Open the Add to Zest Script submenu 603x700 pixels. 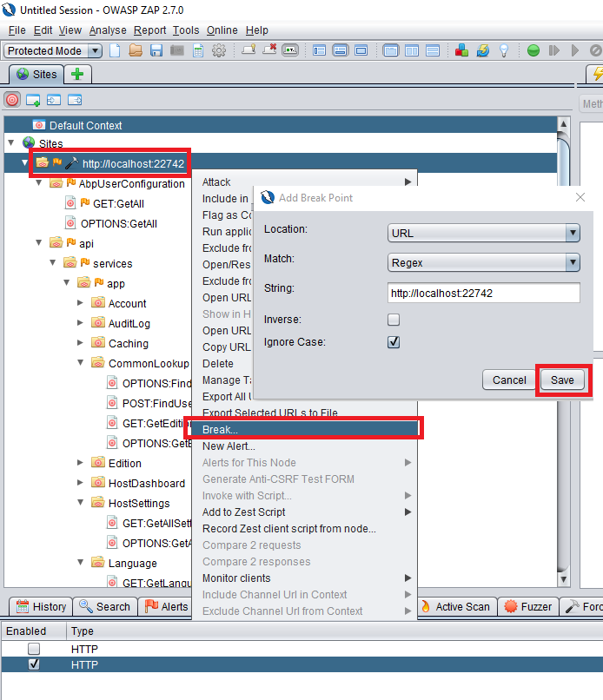(x=305, y=512)
